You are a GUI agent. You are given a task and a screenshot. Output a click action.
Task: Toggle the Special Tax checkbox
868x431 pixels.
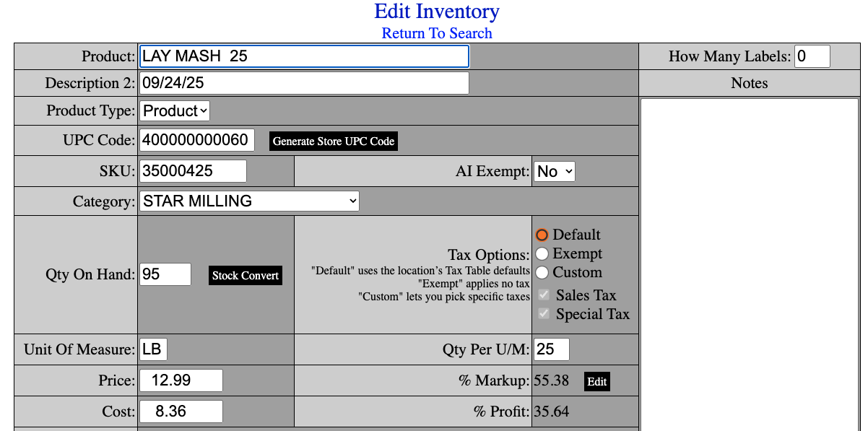[543, 313]
